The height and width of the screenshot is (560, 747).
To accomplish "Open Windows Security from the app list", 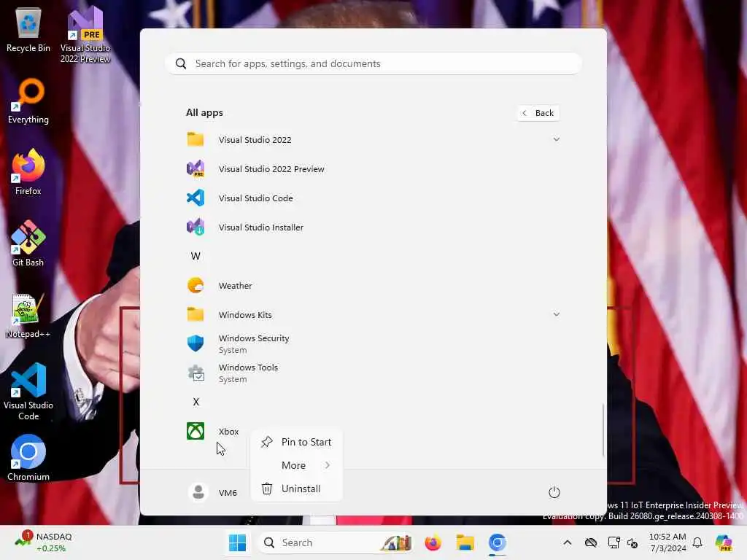I will pyautogui.click(x=373, y=344).
